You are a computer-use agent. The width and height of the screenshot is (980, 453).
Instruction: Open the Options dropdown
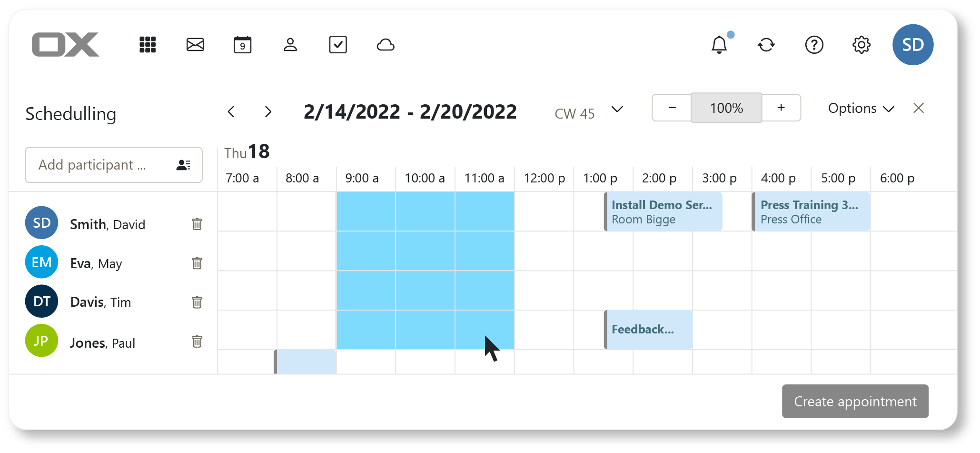[861, 109]
